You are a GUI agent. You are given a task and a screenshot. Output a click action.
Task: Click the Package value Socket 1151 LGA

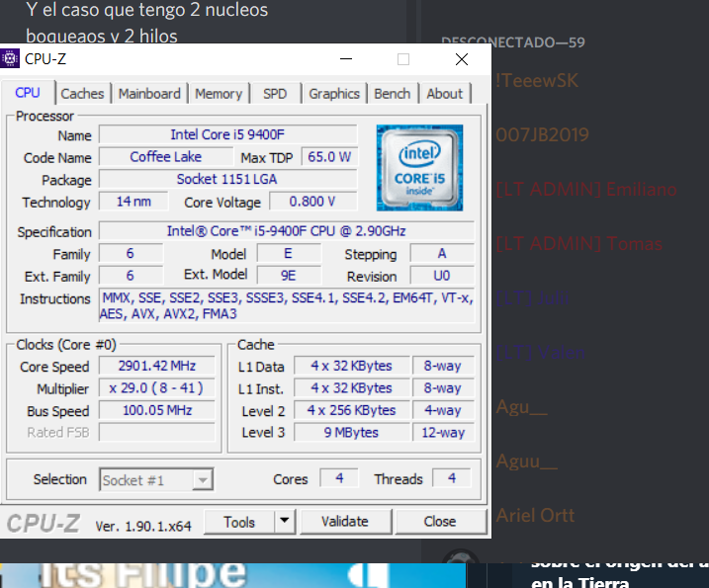[x=227, y=179]
